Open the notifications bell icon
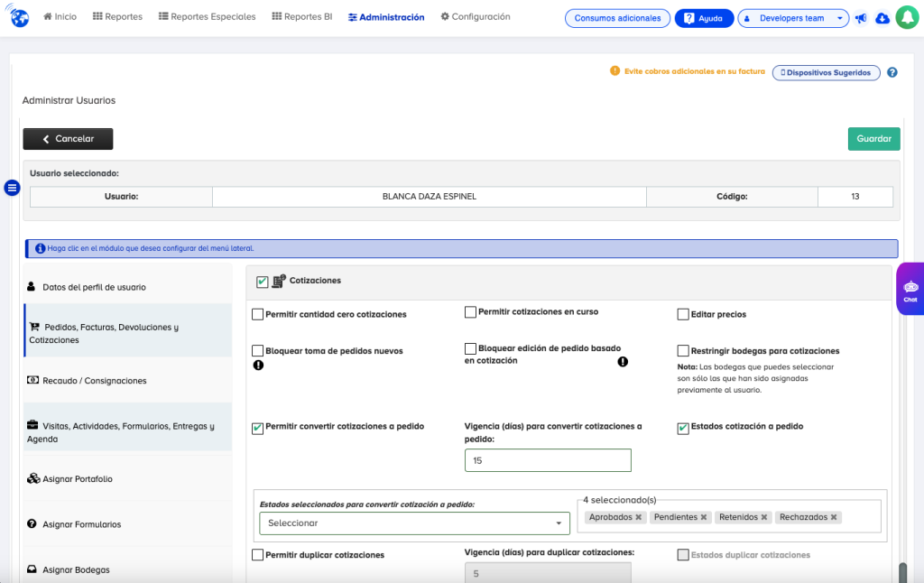The width and height of the screenshot is (924, 583). [x=906, y=16]
